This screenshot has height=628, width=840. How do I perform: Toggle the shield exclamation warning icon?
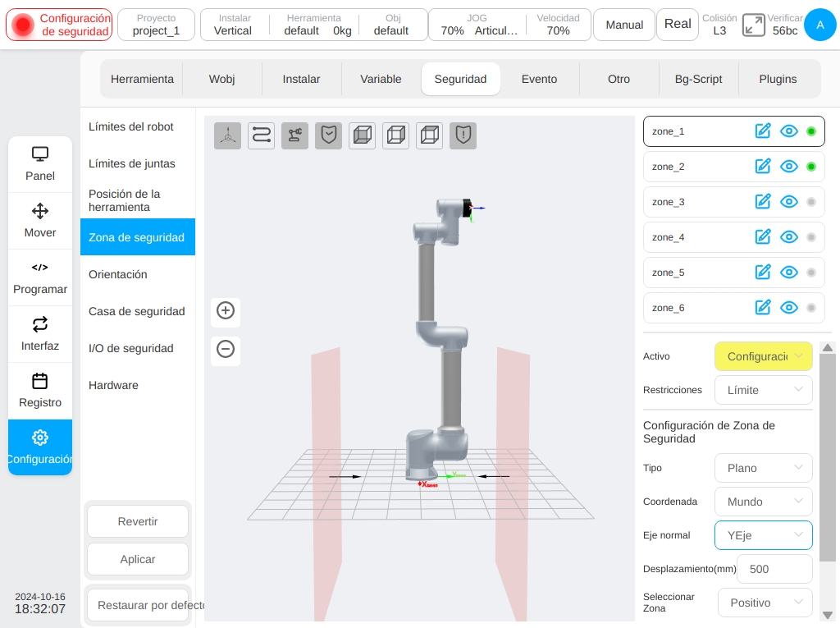pos(463,135)
